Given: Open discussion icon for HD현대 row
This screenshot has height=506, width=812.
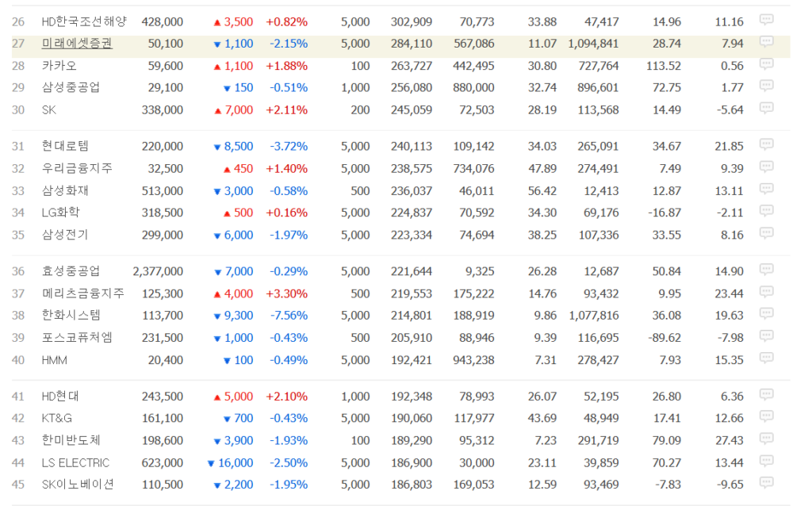Looking at the screenshot, I should [766, 393].
